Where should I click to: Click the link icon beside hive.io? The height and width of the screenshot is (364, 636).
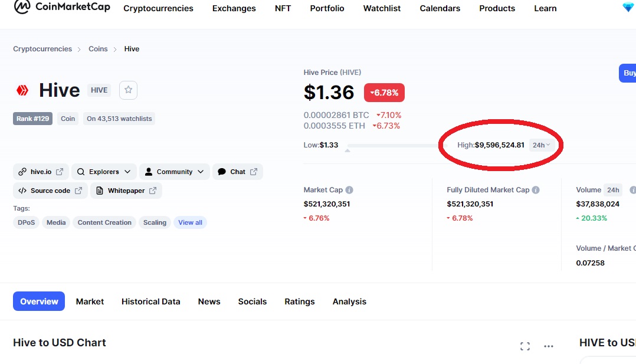(x=22, y=172)
